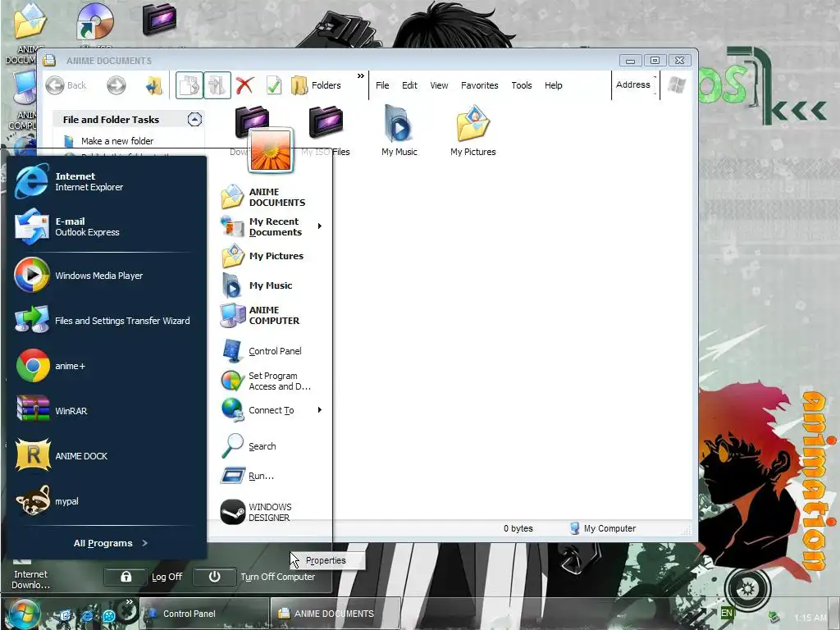Expand All Programs list
The image size is (840, 630).
[x=111, y=543]
